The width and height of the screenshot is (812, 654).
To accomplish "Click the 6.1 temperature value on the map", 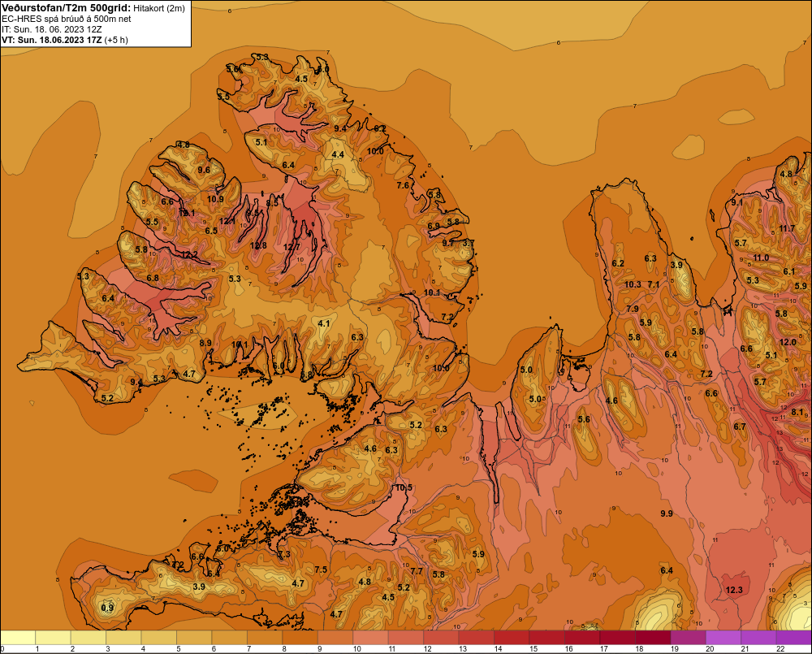I will 788,271.
